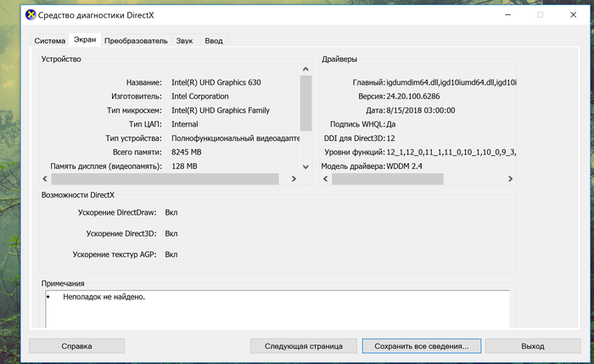Open the Ввод tab
The width and height of the screenshot is (594, 364).
(214, 41)
